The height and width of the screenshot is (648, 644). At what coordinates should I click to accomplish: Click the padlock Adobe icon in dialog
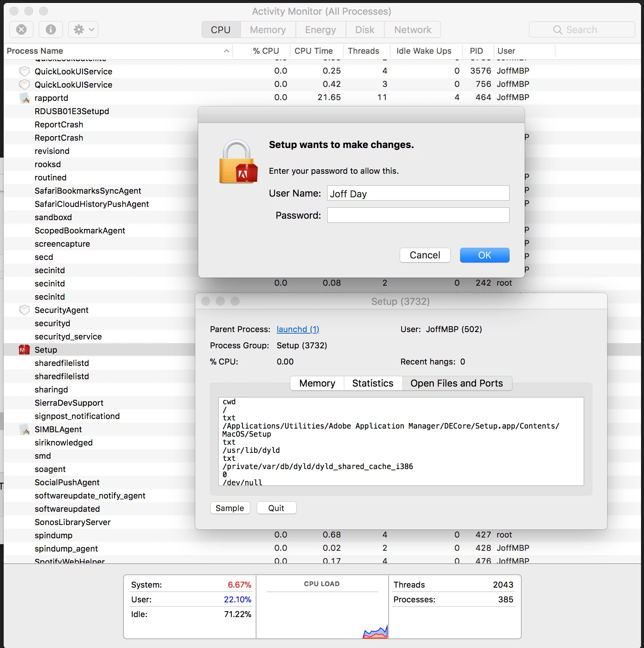point(238,162)
